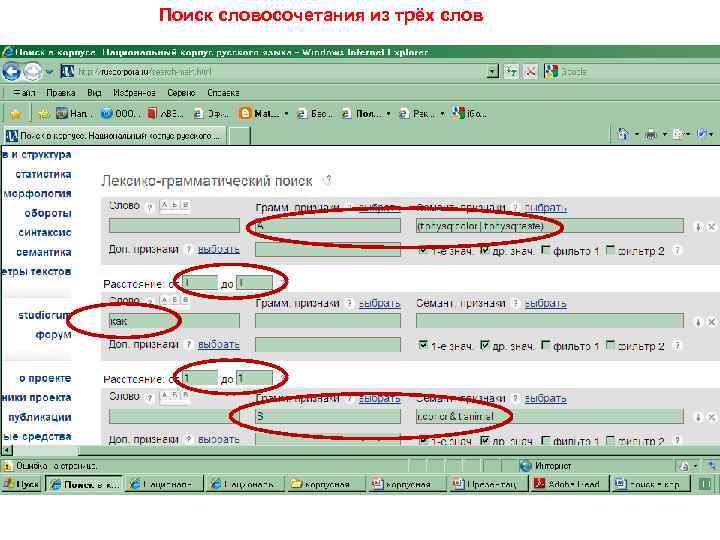
Task: Open the Избранное menu
Action: click(x=134, y=93)
